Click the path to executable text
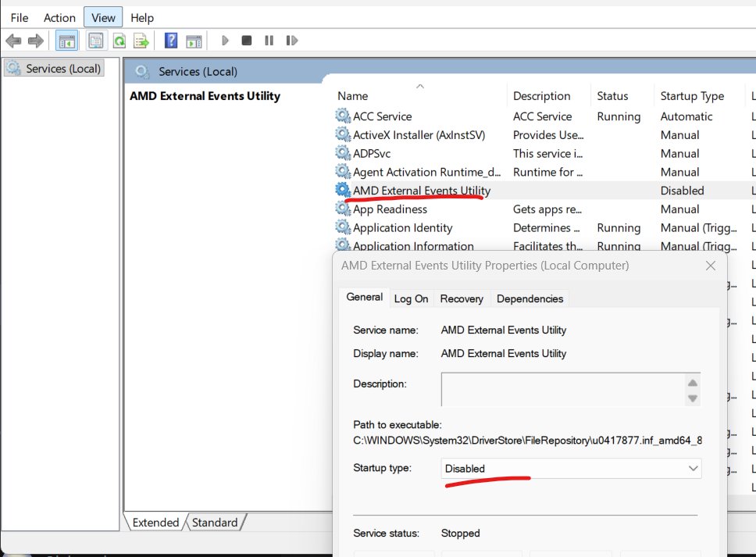 (x=527, y=441)
